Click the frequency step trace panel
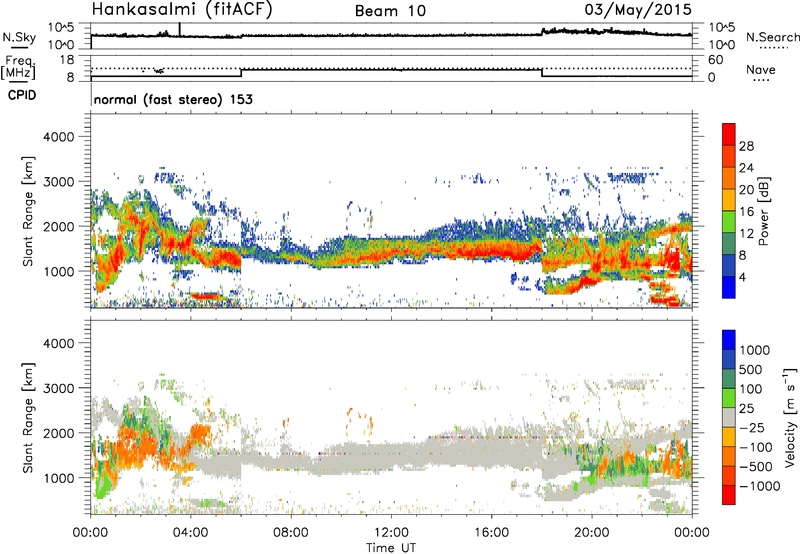 [x=391, y=68]
